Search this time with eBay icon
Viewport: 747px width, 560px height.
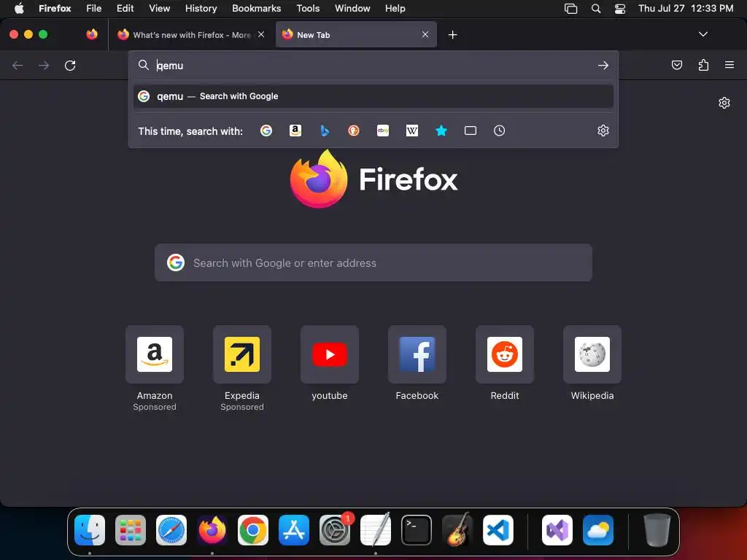[x=383, y=131]
